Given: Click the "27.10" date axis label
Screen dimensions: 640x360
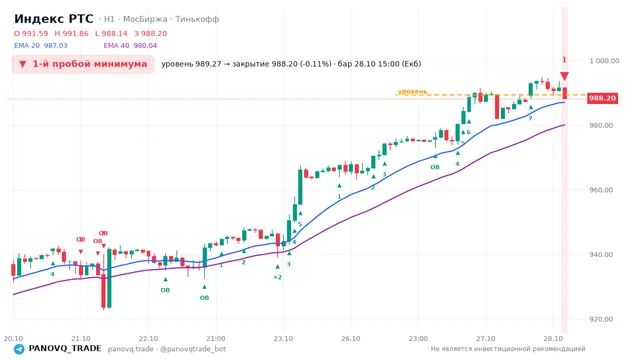Looking at the screenshot, I should [x=485, y=338].
